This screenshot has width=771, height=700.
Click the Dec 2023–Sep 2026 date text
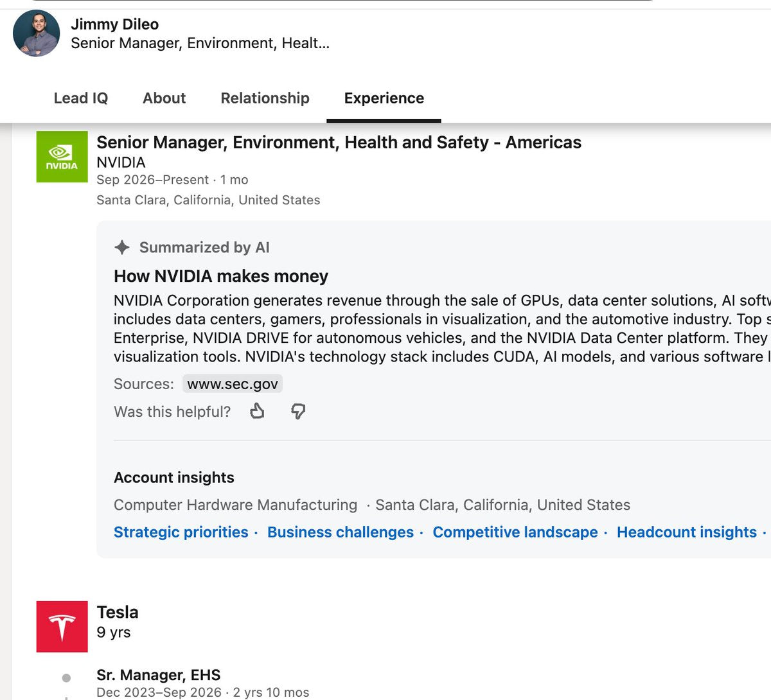pyautogui.click(x=159, y=693)
